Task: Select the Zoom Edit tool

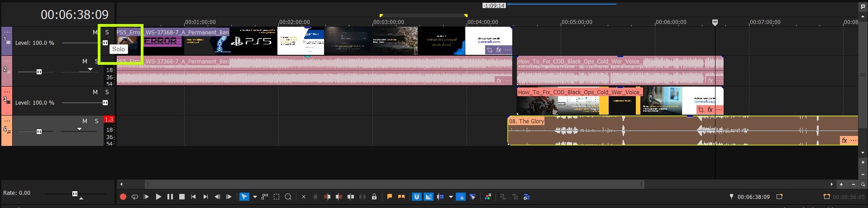Action: (288, 197)
